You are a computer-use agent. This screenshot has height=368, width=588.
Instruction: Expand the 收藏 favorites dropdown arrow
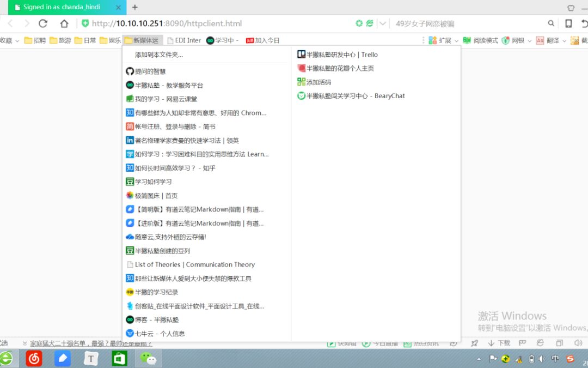(17, 40)
